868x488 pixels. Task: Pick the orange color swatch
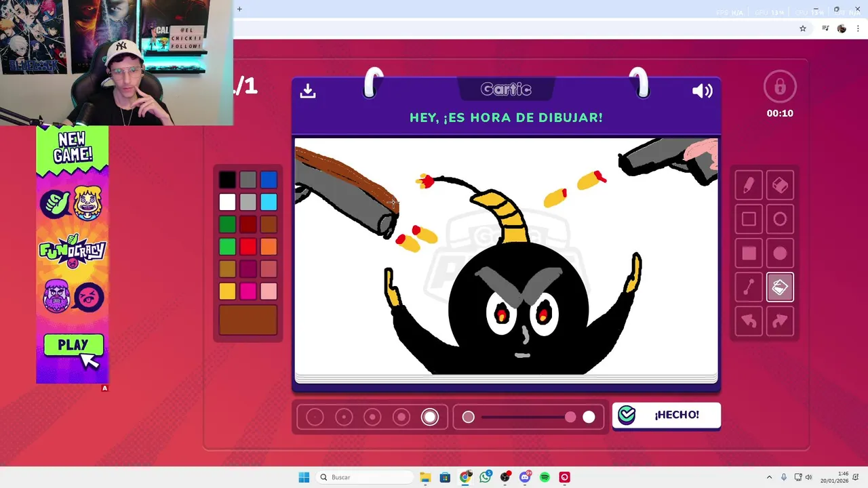[x=269, y=247]
